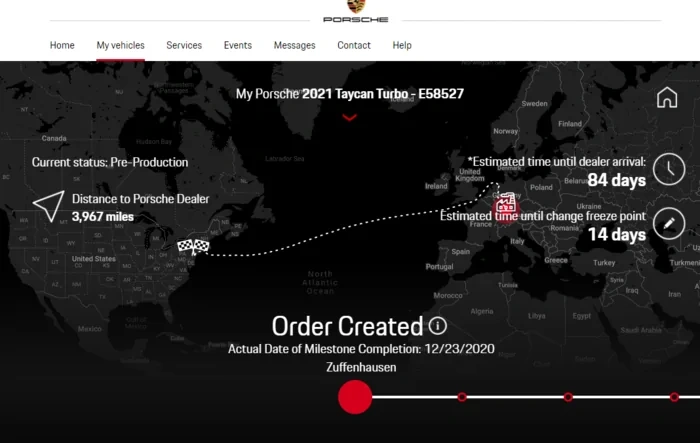The width and height of the screenshot is (700, 443).
Task: Select the second milestone dot on timeline
Action: coord(462,397)
